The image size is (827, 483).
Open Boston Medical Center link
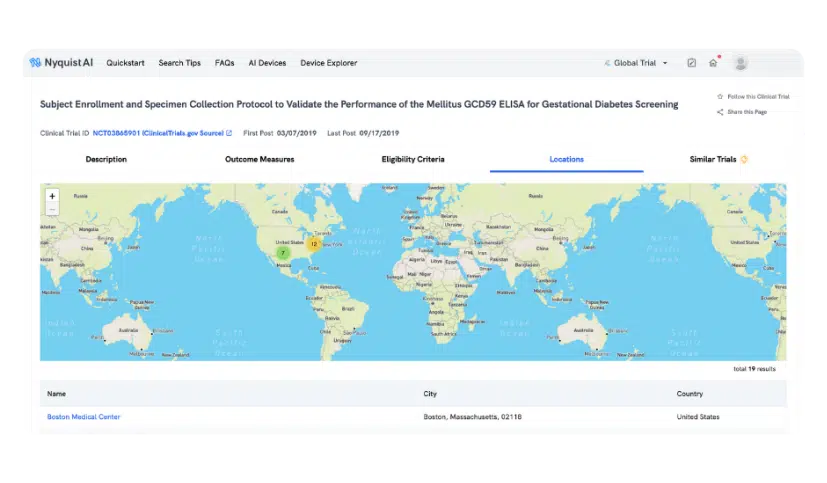[x=83, y=417]
